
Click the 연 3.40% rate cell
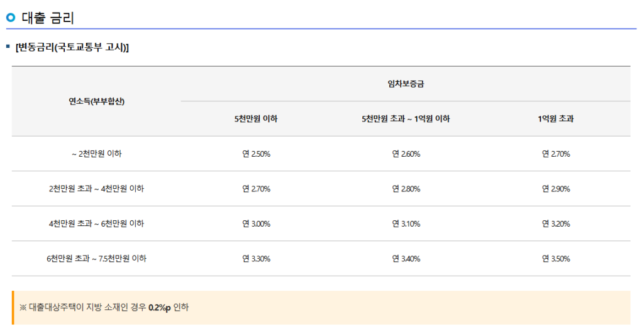point(406,259)
